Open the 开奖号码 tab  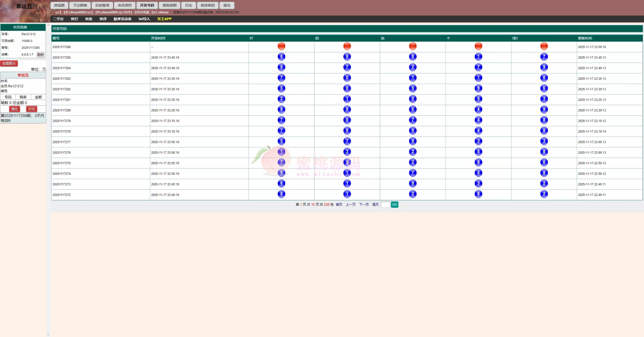(147, 5)
